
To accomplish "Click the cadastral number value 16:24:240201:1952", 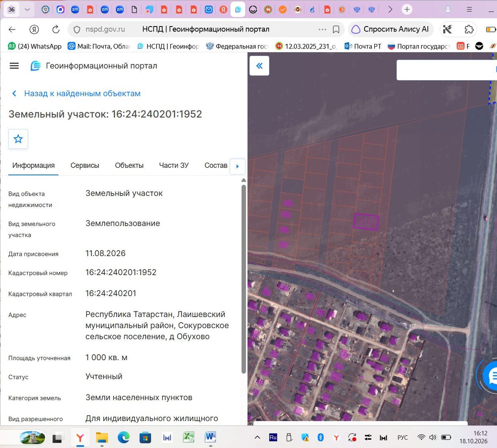I will (x=121, y=272).
